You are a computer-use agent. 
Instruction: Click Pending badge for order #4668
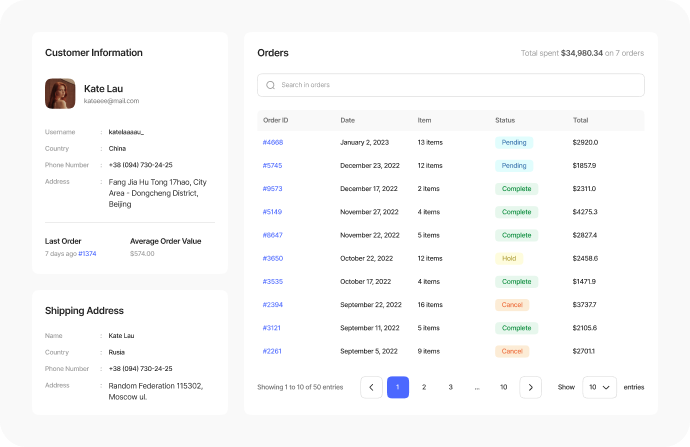click(514, 143)
